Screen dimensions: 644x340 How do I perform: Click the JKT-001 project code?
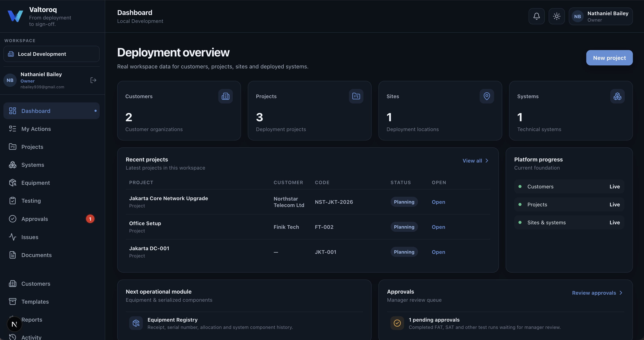click(325, 252)
